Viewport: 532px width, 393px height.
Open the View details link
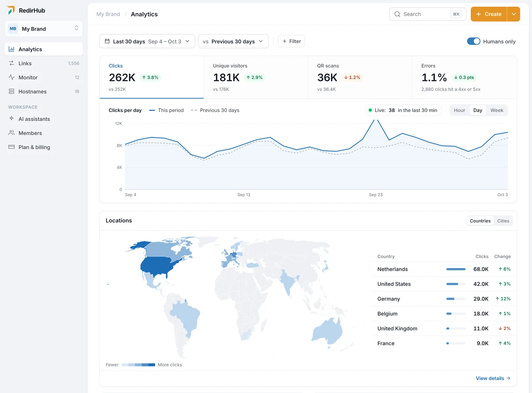pos(493,378)
